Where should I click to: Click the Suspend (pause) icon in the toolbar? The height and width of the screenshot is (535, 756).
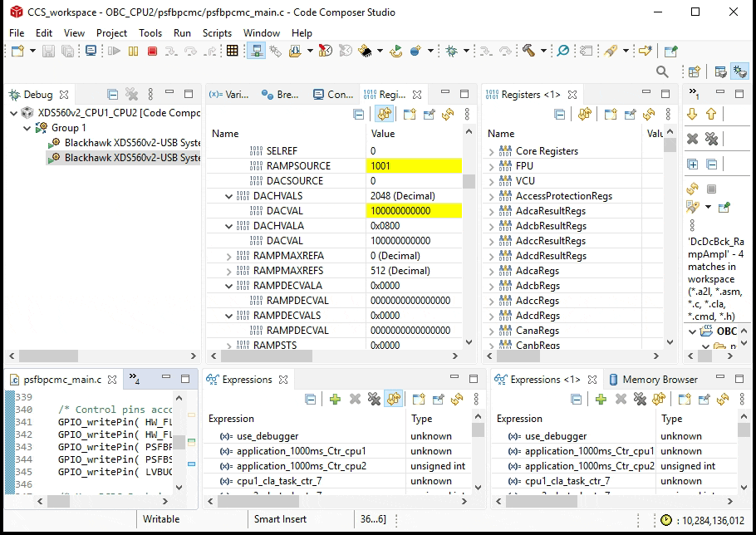pos(133,51)
